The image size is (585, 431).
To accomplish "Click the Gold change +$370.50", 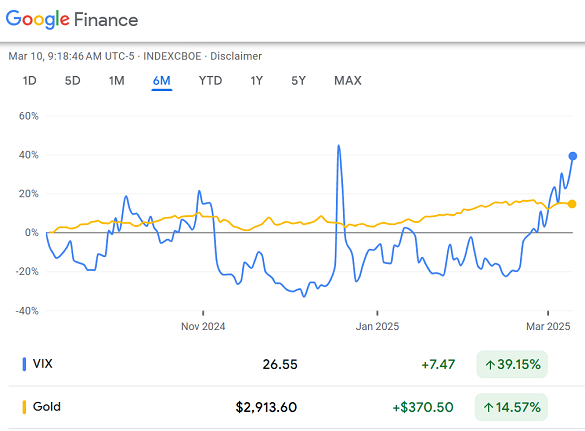I will tap(423, 407).
